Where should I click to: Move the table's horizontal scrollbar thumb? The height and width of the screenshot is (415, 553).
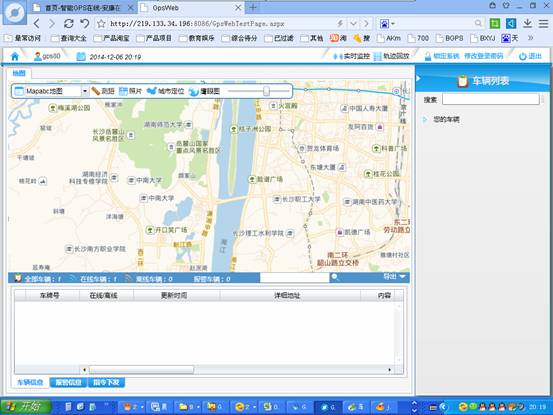pyautogui.click(x=141, y=370)
